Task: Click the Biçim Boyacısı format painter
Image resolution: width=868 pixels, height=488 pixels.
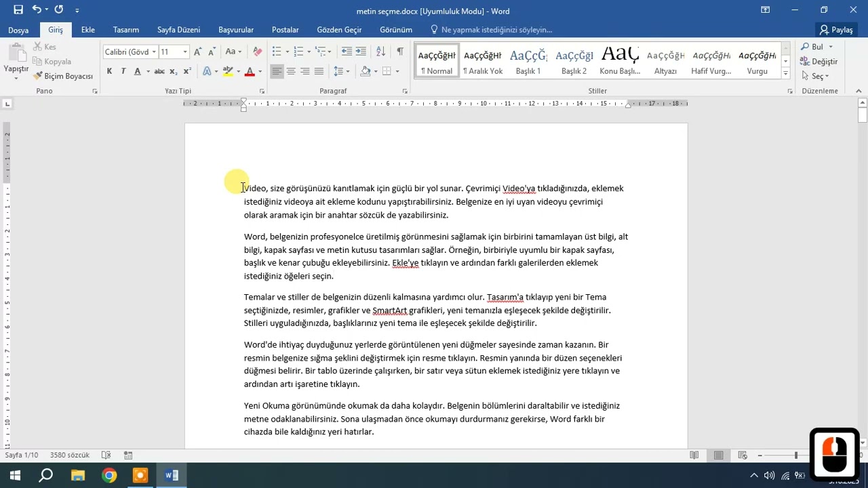Action: 63,76
